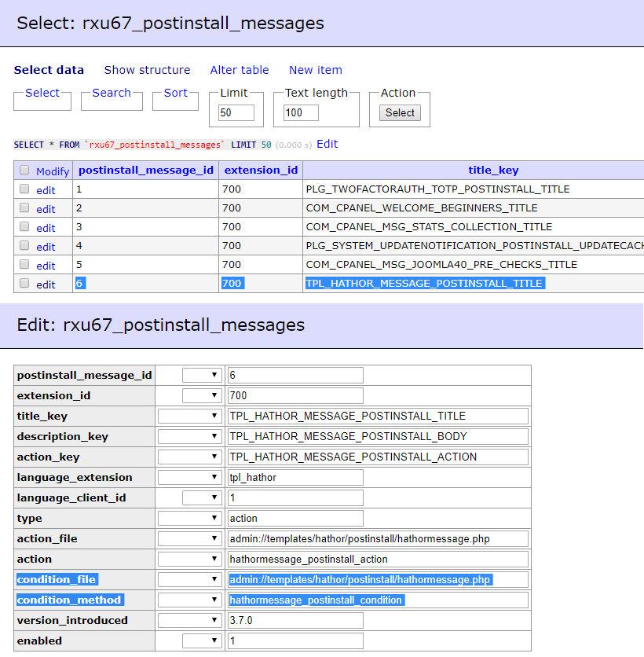Screen dimensions: 644x657
Task: Open function dropdown for postinstall_message_id field
Action: click(x=202, y=375)
